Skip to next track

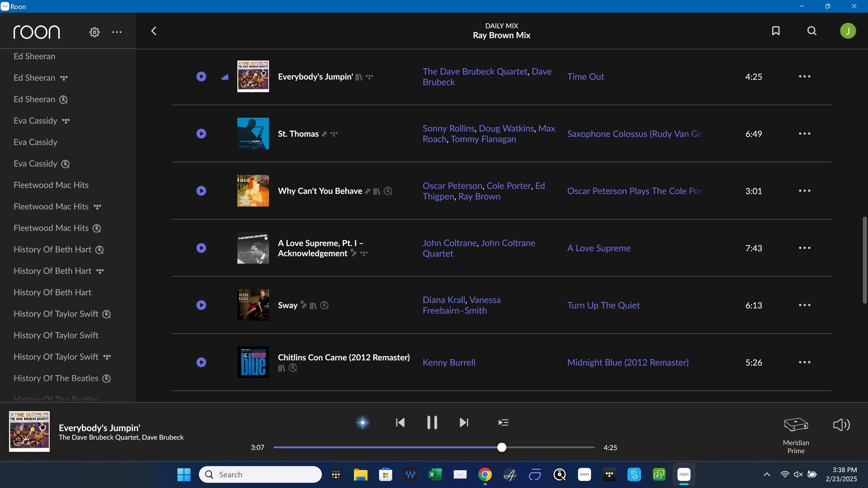click(464, 422)
